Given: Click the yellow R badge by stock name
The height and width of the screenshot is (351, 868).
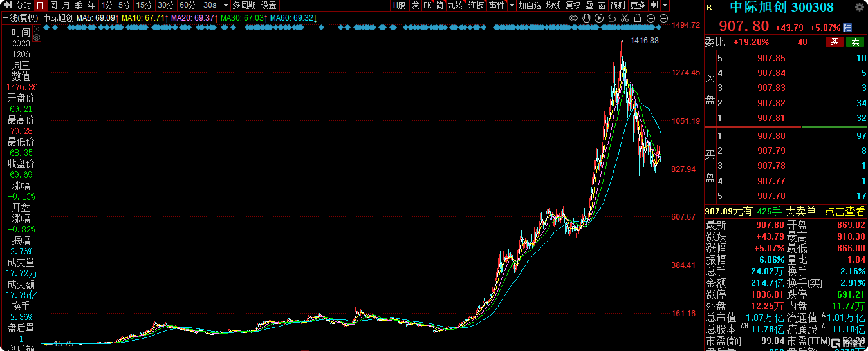Looking at the screenshot, I should (709, 7).
